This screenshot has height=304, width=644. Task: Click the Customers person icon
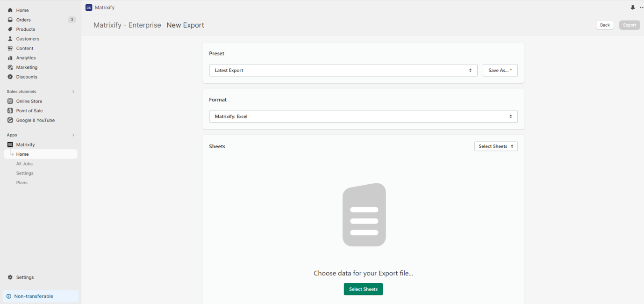(10, 39)
